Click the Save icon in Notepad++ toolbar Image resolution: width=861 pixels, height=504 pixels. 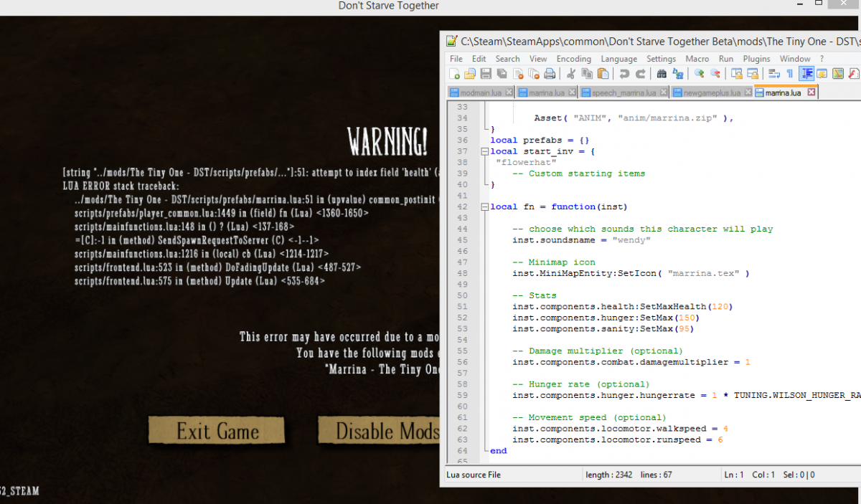pos(486,74)
